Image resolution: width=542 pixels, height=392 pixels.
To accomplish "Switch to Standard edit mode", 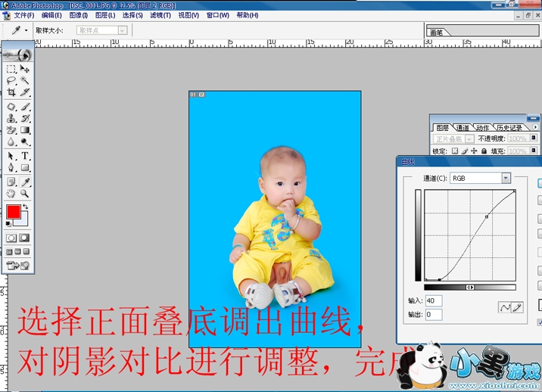I will coord(11,238).
